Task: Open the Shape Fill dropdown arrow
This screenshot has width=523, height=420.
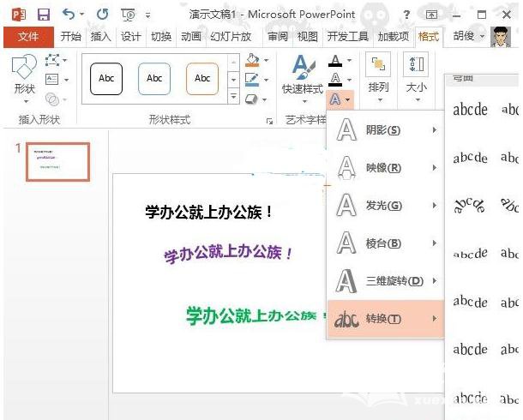Action: pyautogui.click(x=266, y=61)
